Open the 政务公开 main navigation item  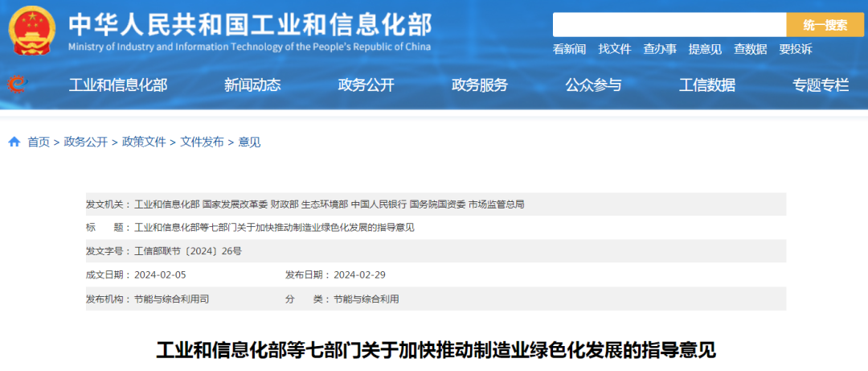(366, 85)
